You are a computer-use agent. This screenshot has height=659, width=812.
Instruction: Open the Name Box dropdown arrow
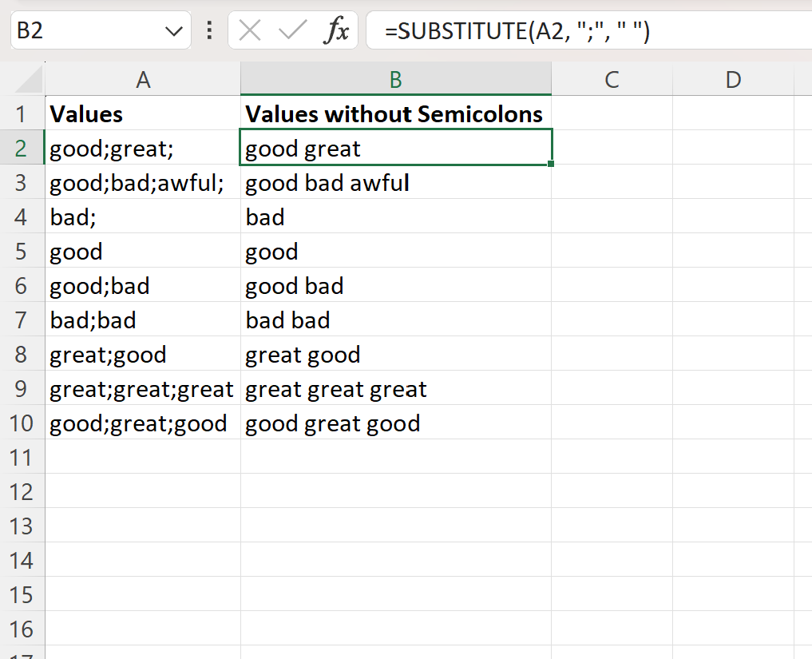[174, 30]
